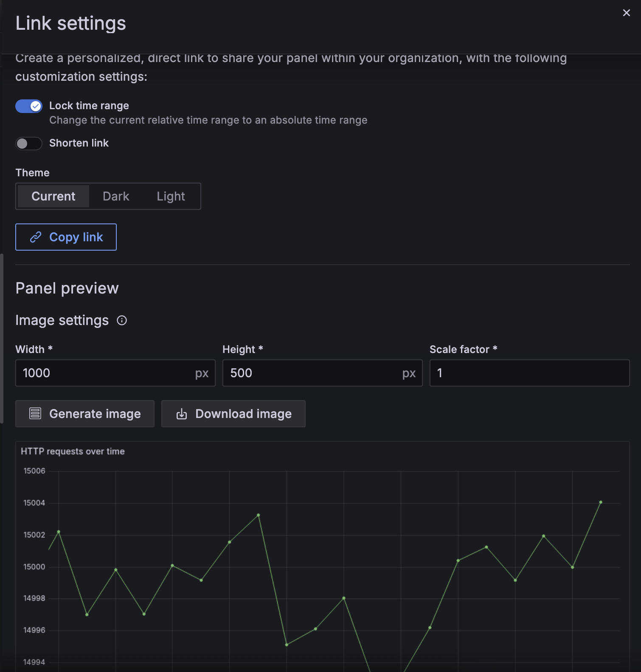Screen dimensions: 641x672
Task: Click the Image settings info icon
Action: click(122, 320)
